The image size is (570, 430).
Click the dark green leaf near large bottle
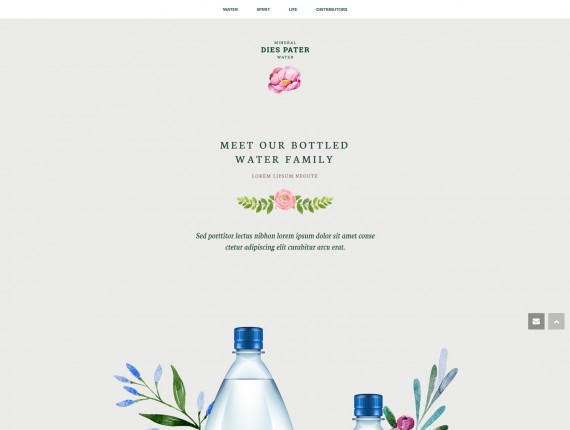point(178,389)
